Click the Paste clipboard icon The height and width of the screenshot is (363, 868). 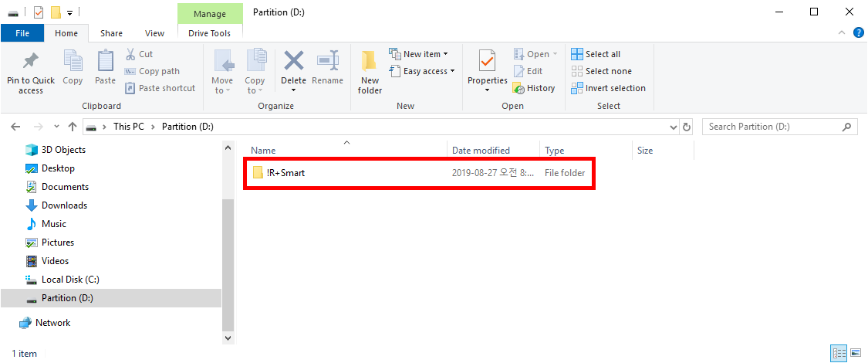point(105,60)
